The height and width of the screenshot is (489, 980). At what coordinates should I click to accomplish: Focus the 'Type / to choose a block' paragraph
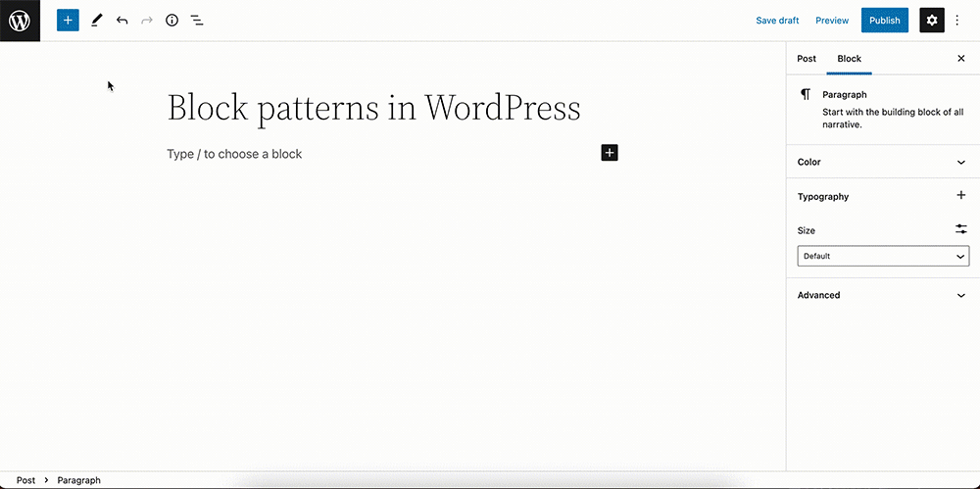(234, 154)
